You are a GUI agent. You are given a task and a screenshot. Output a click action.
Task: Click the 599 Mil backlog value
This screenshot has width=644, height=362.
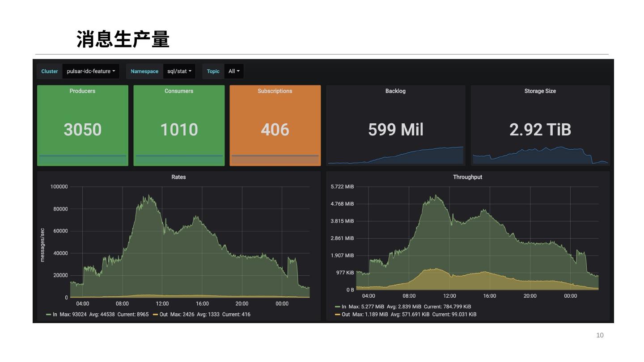395,130
